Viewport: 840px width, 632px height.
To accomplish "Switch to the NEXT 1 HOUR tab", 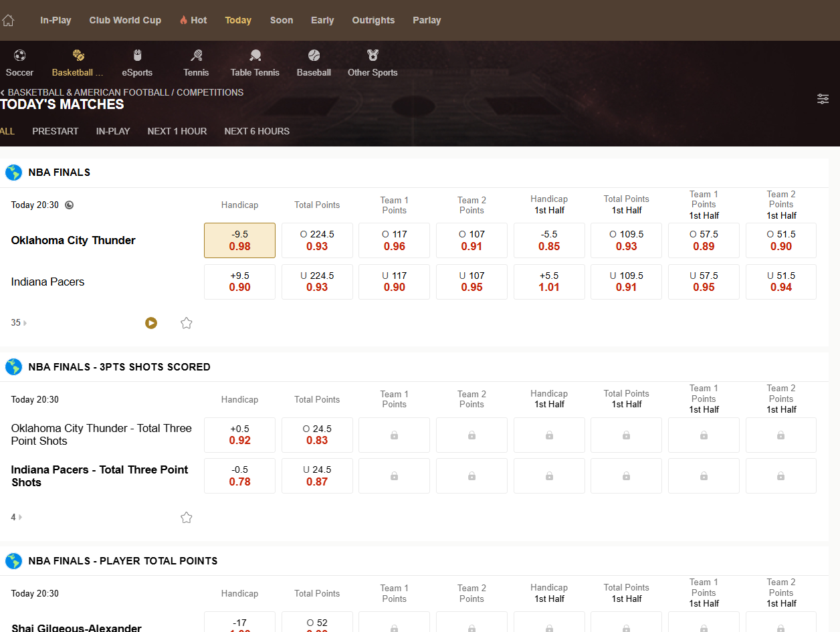I will (x=177, y=131).
